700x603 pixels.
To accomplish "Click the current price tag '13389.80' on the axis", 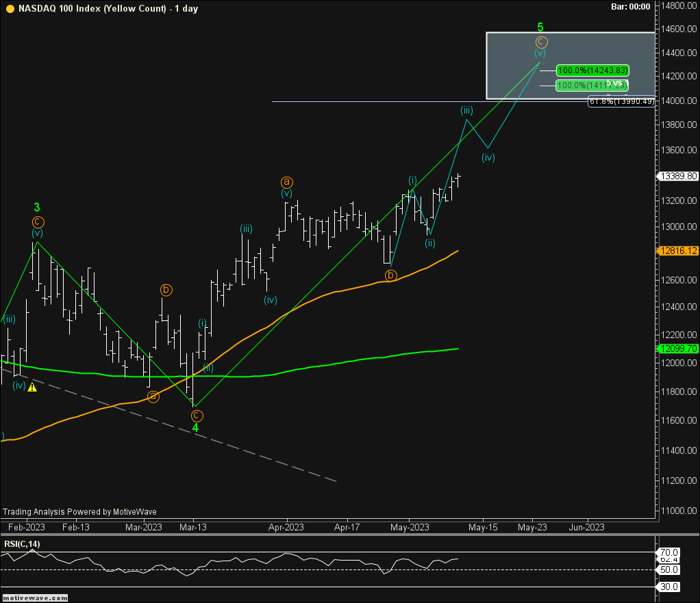I will click(679, 176).
